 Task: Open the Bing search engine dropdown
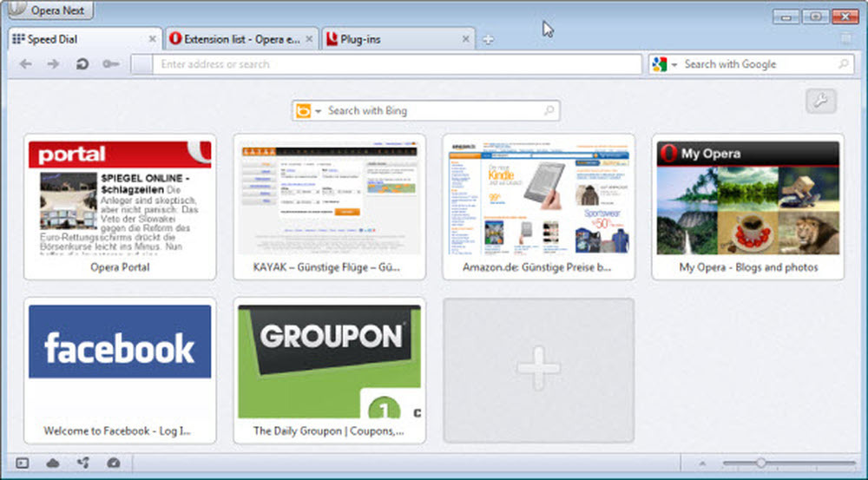click(x=309, y=111)
